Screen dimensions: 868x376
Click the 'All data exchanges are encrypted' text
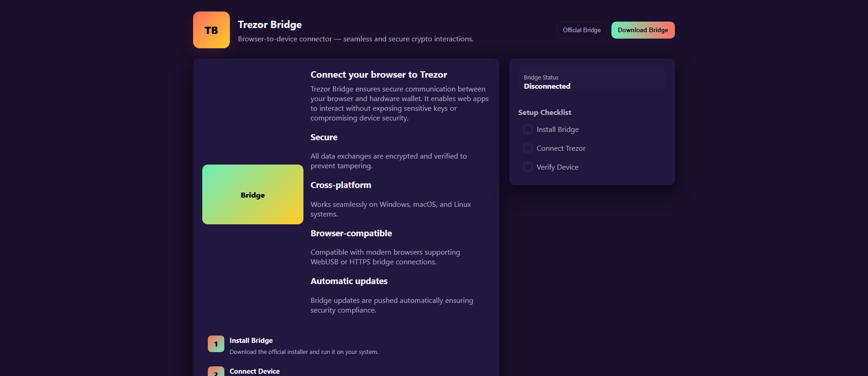[x=388, y=161]
